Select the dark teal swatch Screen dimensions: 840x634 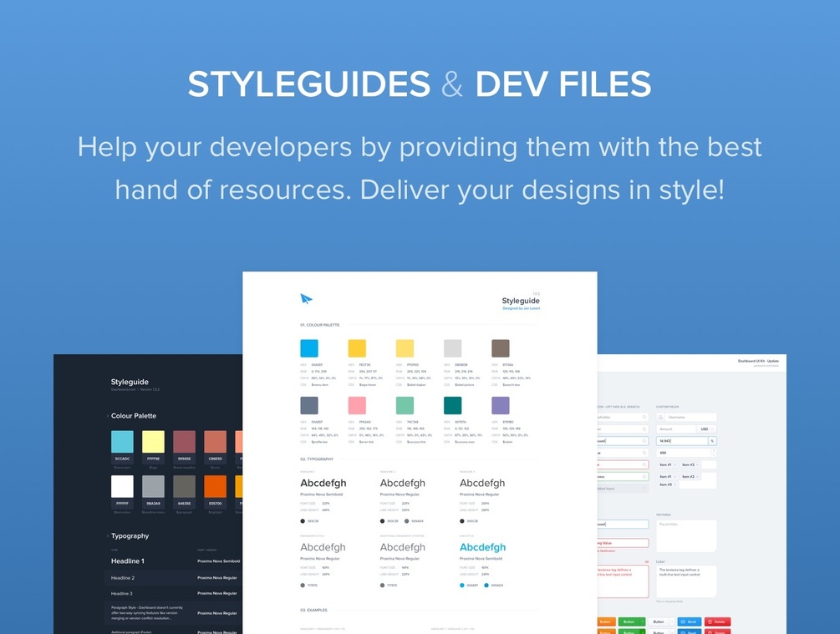(453, 405)
